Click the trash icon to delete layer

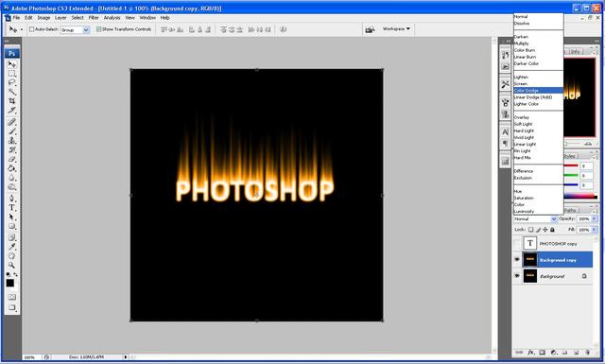[588, 352]
